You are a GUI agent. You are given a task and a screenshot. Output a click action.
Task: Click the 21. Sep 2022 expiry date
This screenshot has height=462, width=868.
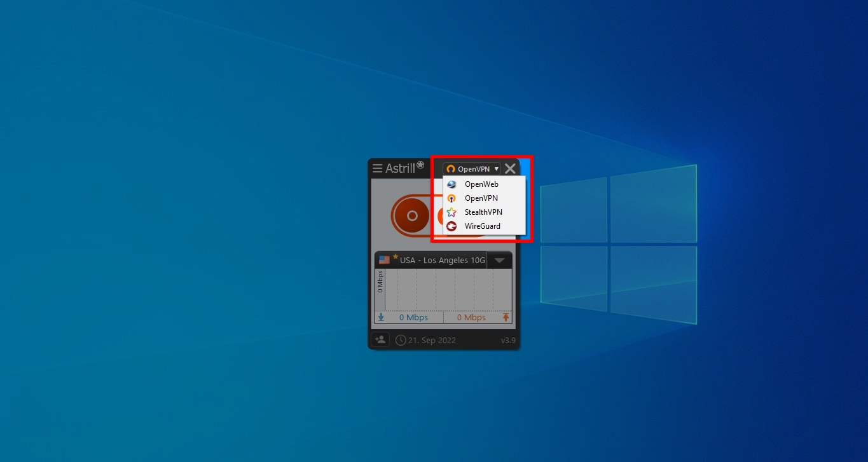432,341
